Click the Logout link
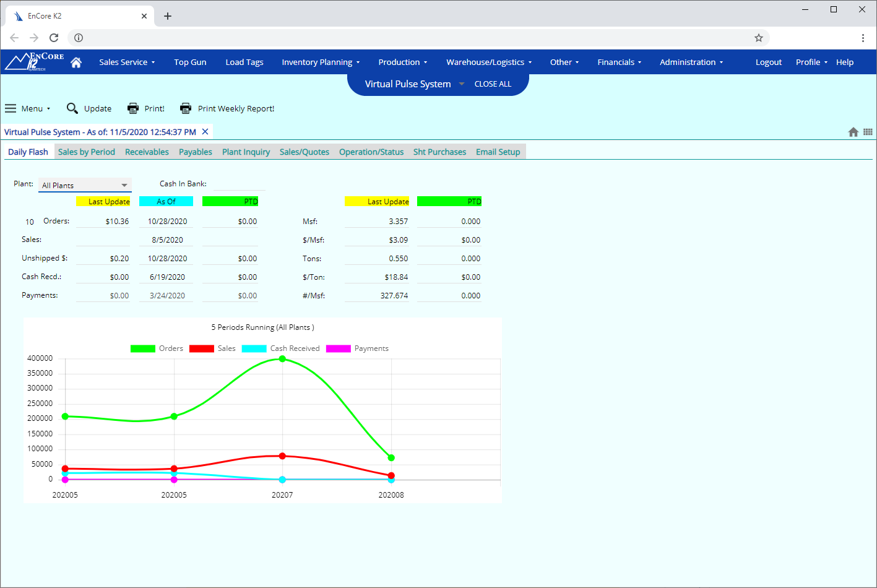 (769, 63)
